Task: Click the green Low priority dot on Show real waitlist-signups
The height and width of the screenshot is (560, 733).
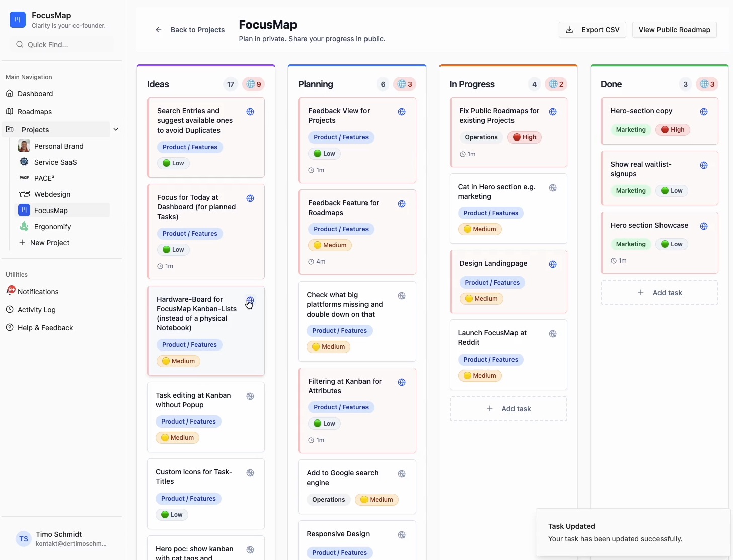Action: pos(665,191)
